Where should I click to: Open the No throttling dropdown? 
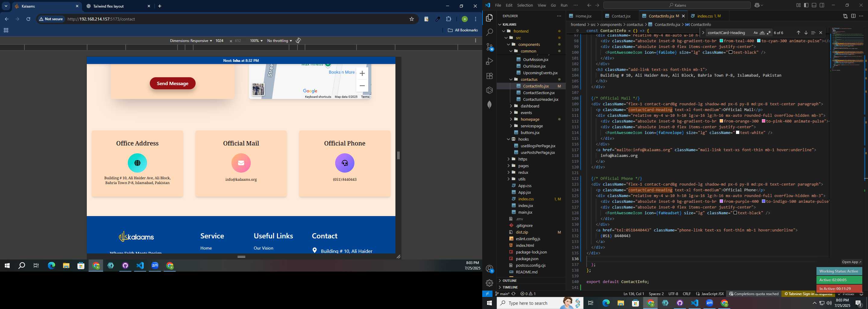[279, 40]
